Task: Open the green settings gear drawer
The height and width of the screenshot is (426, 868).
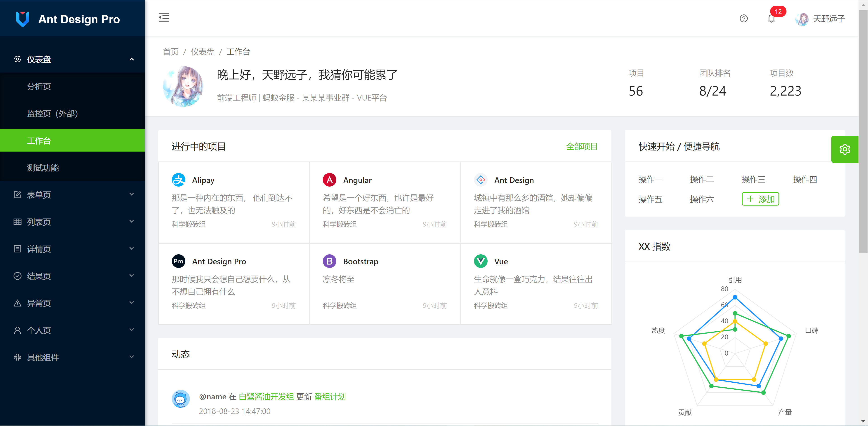Action: tap(844, 149)
